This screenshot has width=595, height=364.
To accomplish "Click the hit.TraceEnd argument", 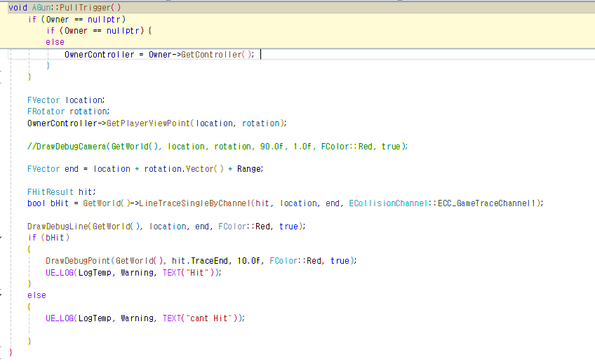I will tap(199, 260).
